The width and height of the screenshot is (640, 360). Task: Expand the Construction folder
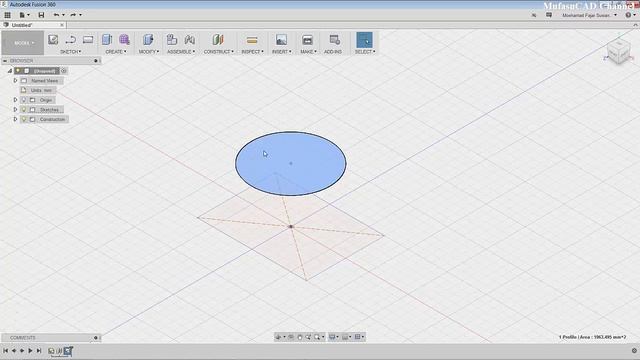point(16,119)
